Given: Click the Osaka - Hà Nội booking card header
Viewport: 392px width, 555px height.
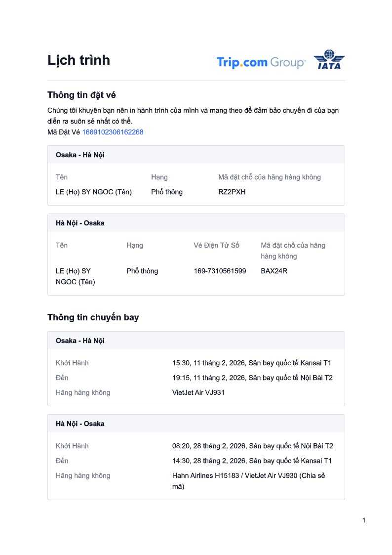Looking at the screenshot, I should [80, 155].
